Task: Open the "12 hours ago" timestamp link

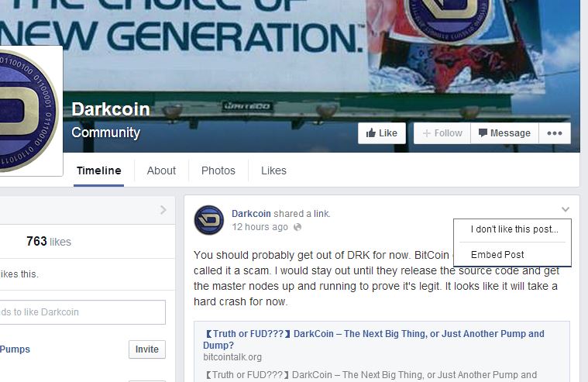Action: pyautogui.click(x=260, y=227)
